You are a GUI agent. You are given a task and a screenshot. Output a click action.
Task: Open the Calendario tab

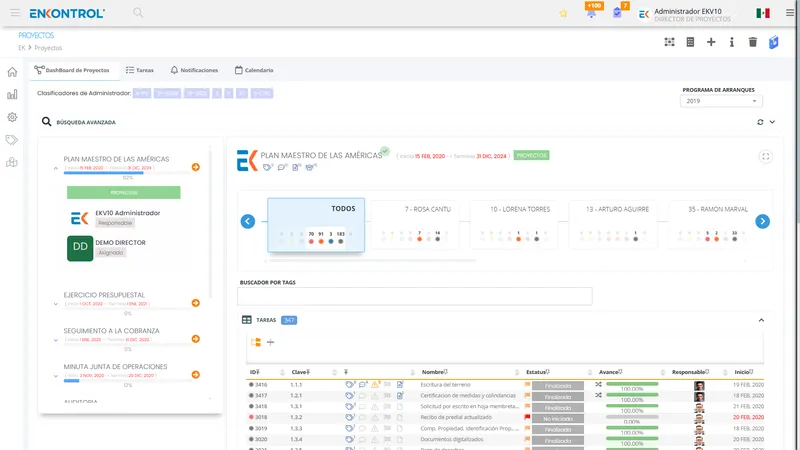[x=254, y=70]
